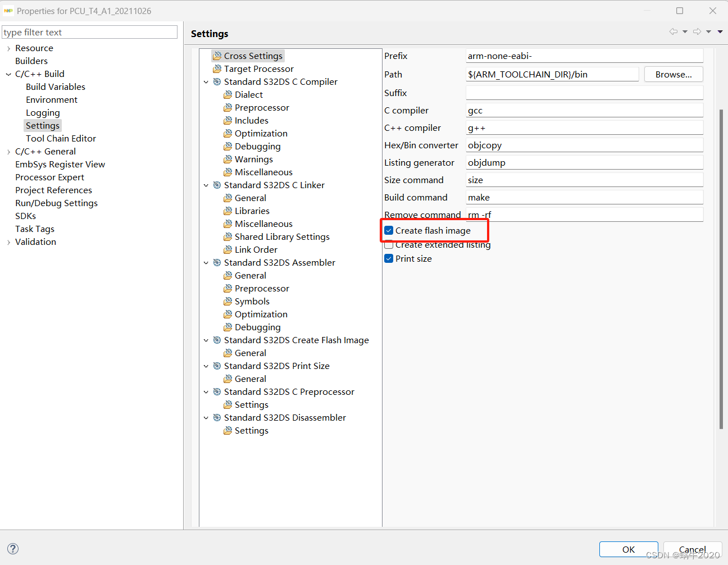Click the Disassembler tool gear icon
The width and height of the screenshot is (728, 565).
[x=217, y=417]
